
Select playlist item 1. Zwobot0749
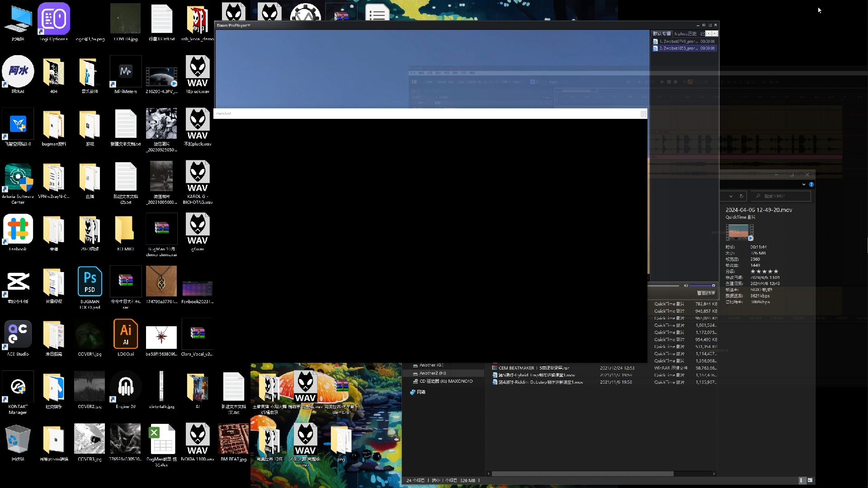pyautogui.click(x=684, y=41)
